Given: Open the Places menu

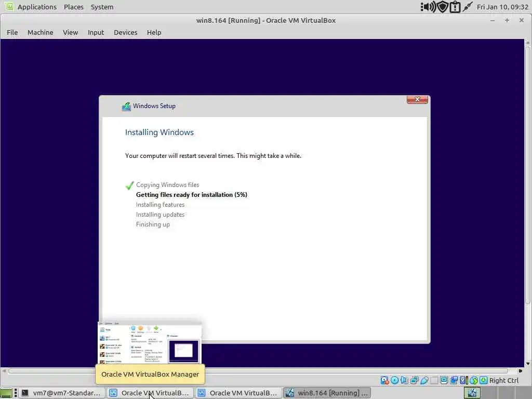Looking at the screenshot, I should point(74,7).
